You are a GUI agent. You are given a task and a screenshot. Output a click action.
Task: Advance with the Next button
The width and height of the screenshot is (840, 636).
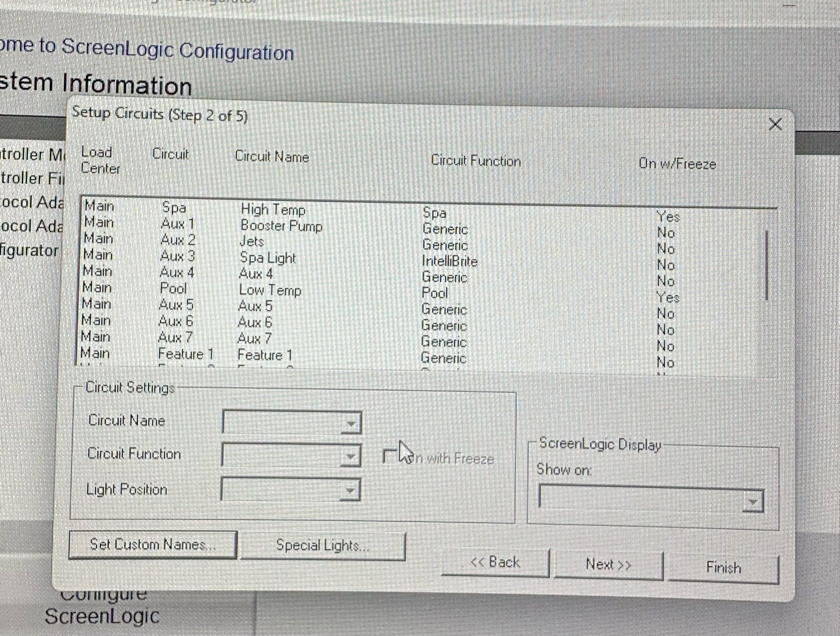click(609, 565)
